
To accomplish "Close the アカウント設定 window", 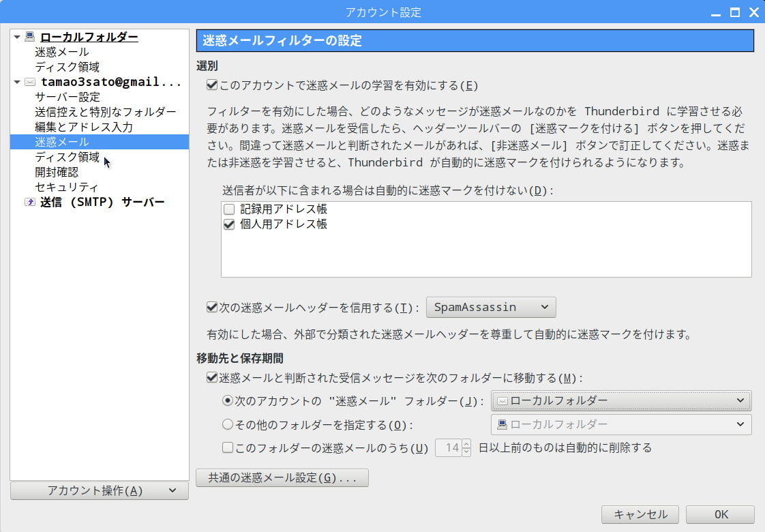I will click(754, 13).
